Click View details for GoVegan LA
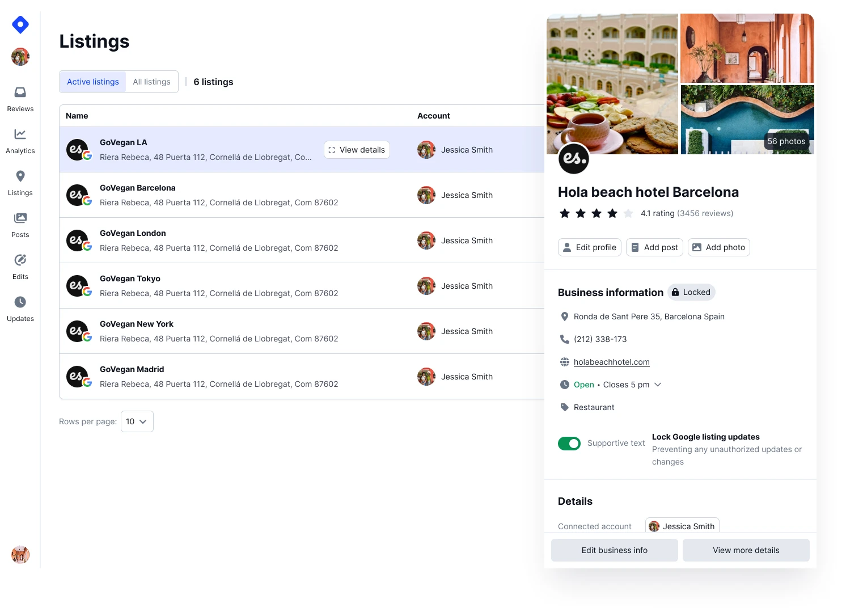This screenshot has width=846, height=616. tap(357, 150)
